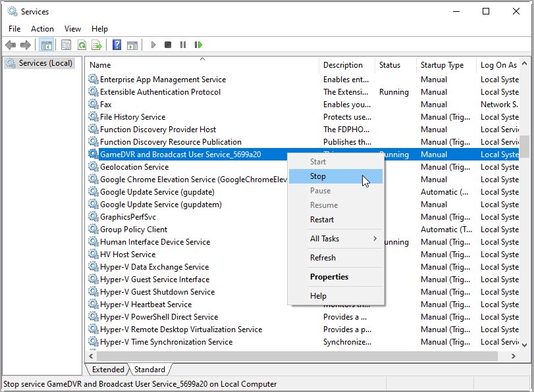This screenshot has height=392, width=534.
Task: Open Properties from the context menu
Action: click(335, 277)
